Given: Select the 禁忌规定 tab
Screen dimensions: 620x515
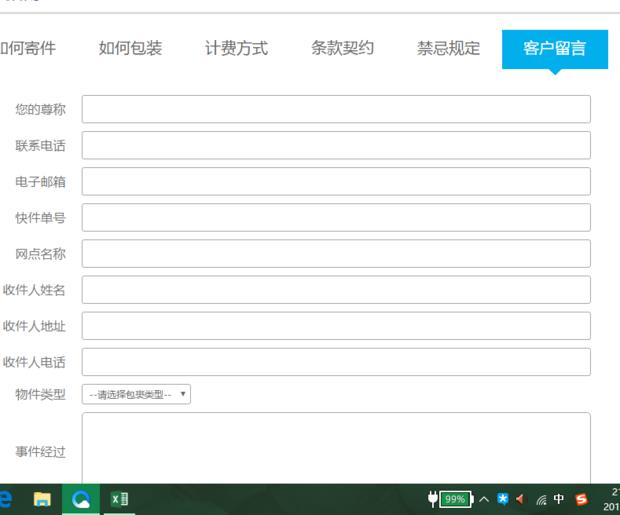Looking at the screenshot, I should point(448,48).
